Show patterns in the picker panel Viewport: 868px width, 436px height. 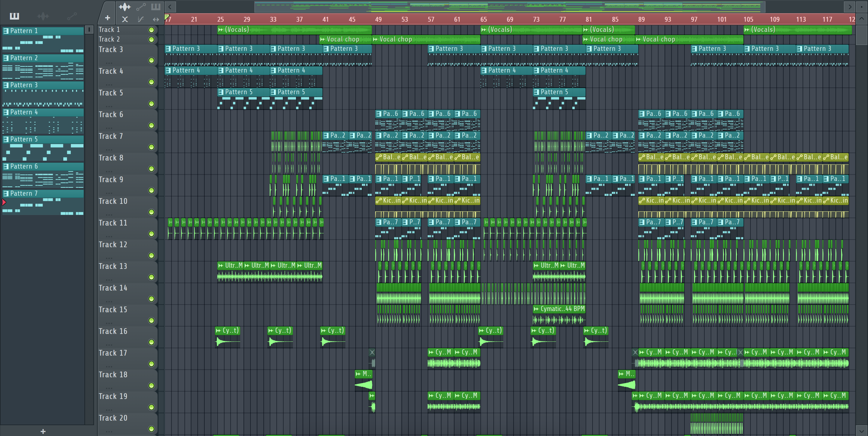point(14,16)
